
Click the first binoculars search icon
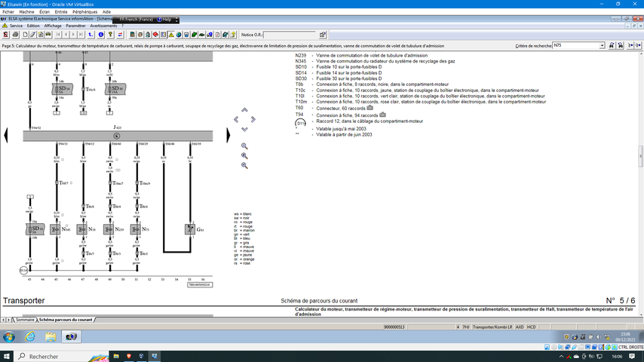pos(612,45)
